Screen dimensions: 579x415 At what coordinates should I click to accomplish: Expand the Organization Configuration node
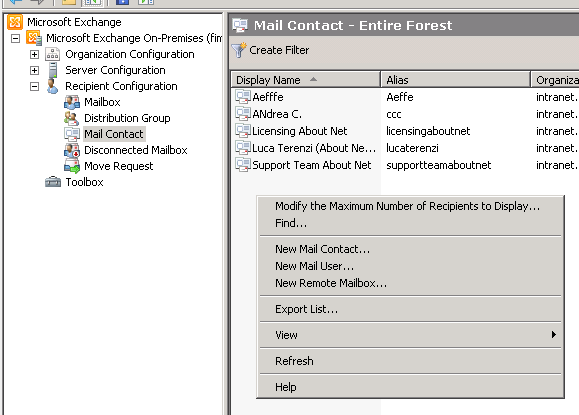(34, 55)
